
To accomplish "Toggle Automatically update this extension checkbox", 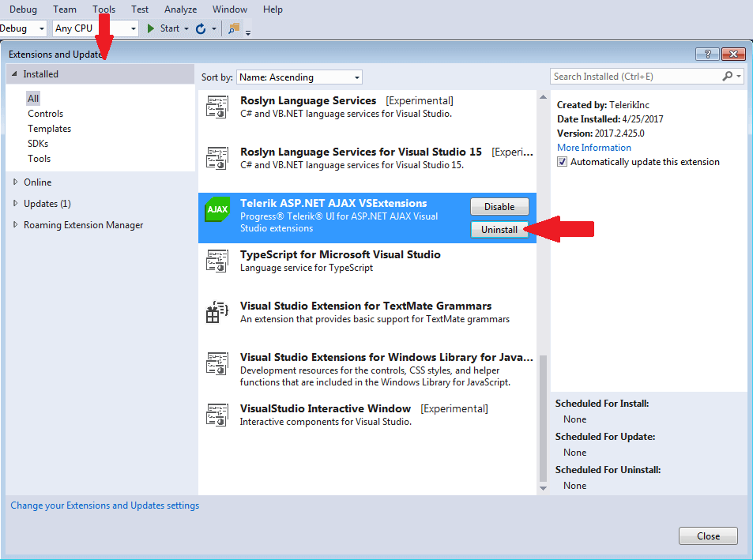I will tap(562, 162).
